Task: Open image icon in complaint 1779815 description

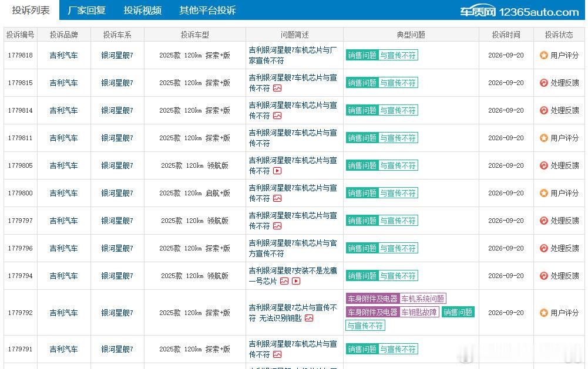Action: pyautogui.click(x=277, y=89)
